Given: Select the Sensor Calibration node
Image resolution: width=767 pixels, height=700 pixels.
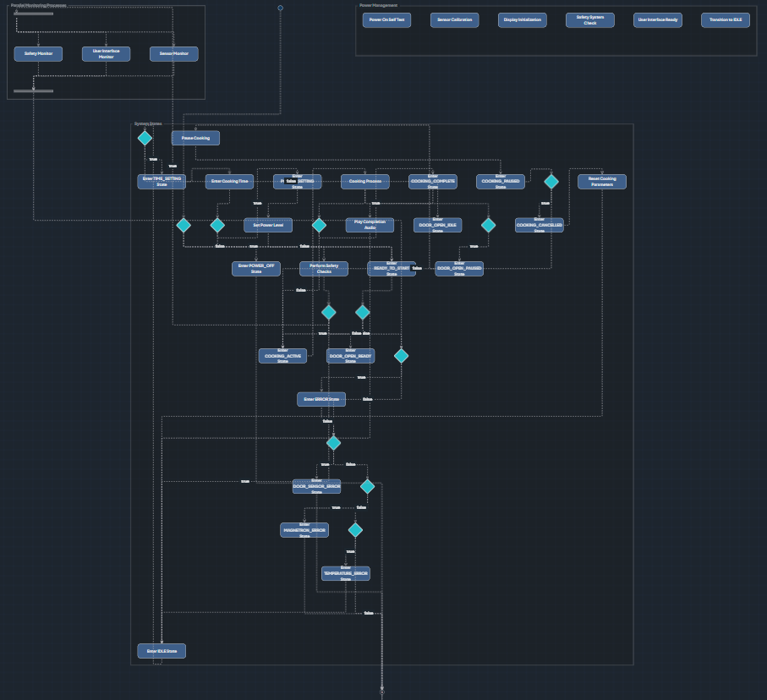Looking at the screenshot, I should (454, 20).
